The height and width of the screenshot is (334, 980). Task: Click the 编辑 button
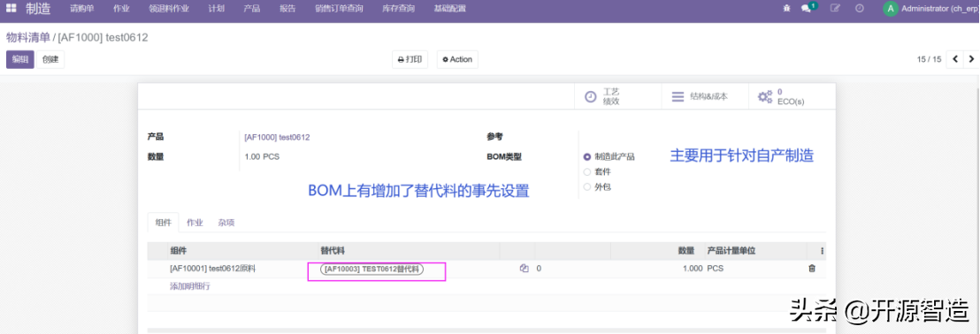pyautogui.click(x=20, y=59)
